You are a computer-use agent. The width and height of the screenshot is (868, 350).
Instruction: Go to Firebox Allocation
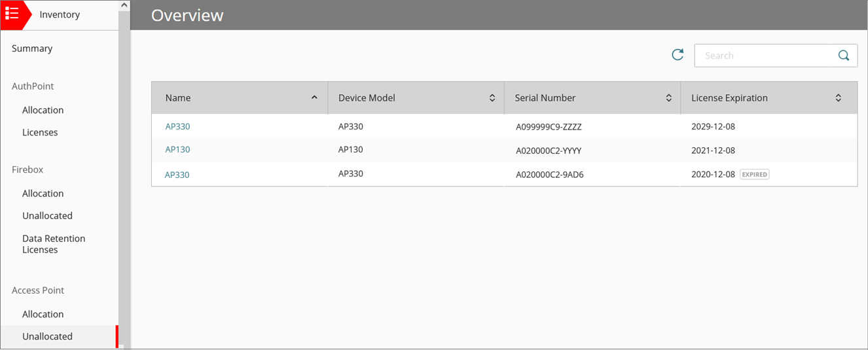43,194
